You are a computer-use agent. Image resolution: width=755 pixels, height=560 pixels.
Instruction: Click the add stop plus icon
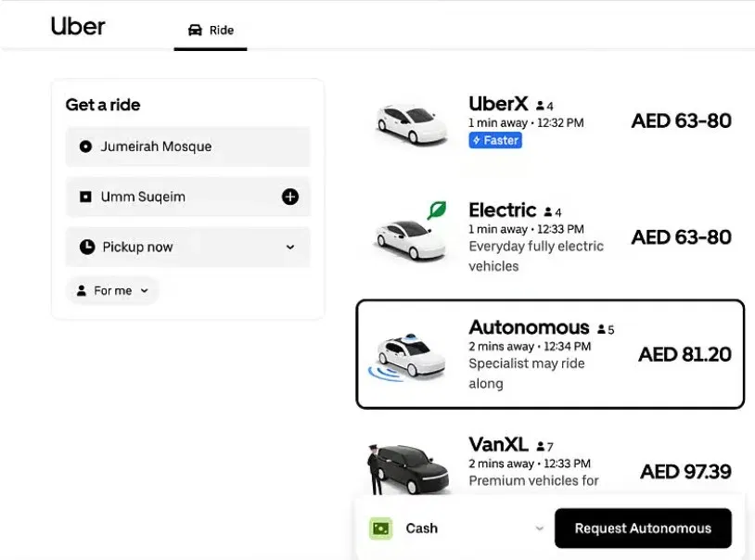pyautogui.click(x=290, y=197)
